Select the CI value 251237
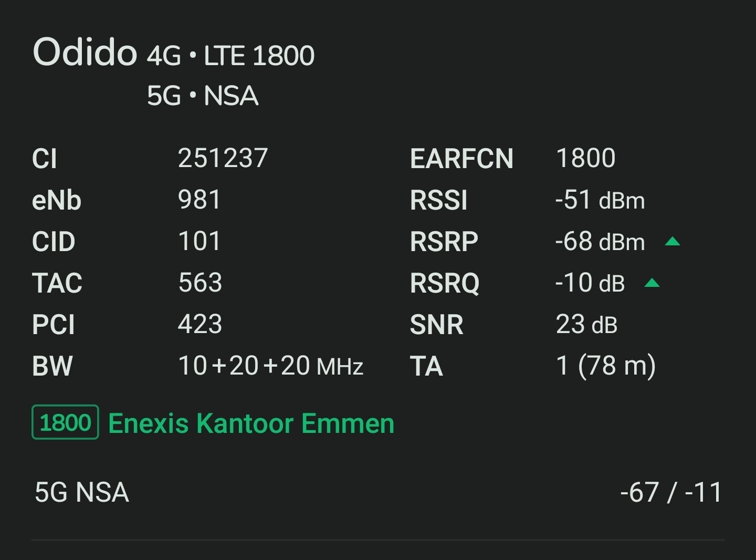Image resolution: width=756 pixels, height=560 pixels. coord(223,158)
